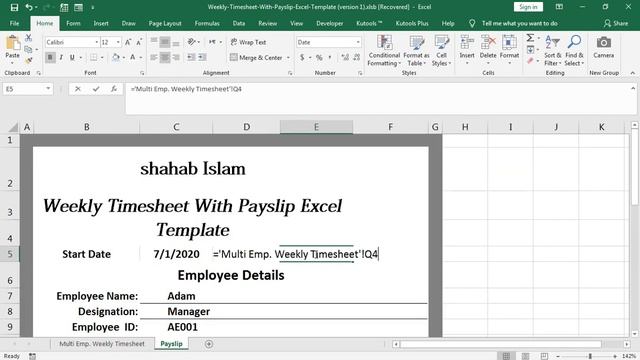This screenshot has width=640, height=360.
Task: Click the Decrease Indent icon
Action: (x=191, y=58)
